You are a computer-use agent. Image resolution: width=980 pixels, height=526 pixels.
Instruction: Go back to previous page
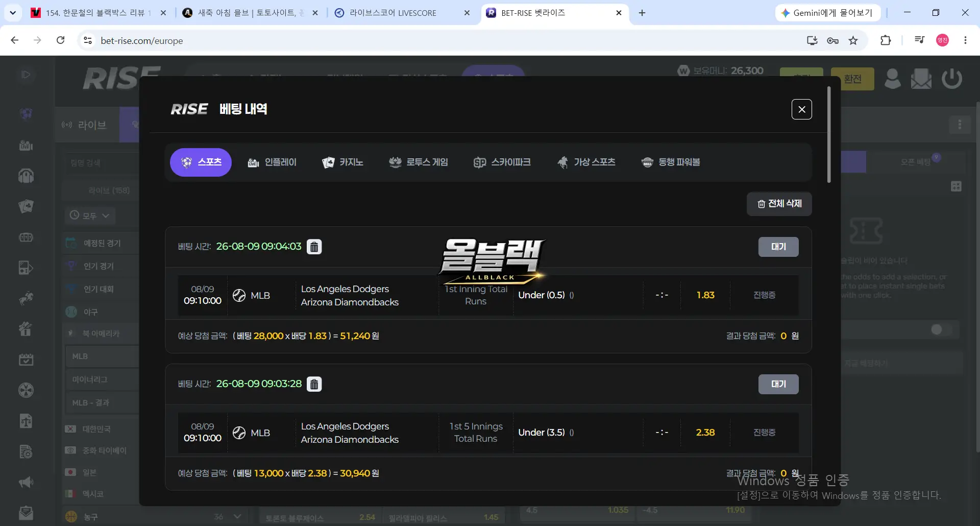pos(15,40)
